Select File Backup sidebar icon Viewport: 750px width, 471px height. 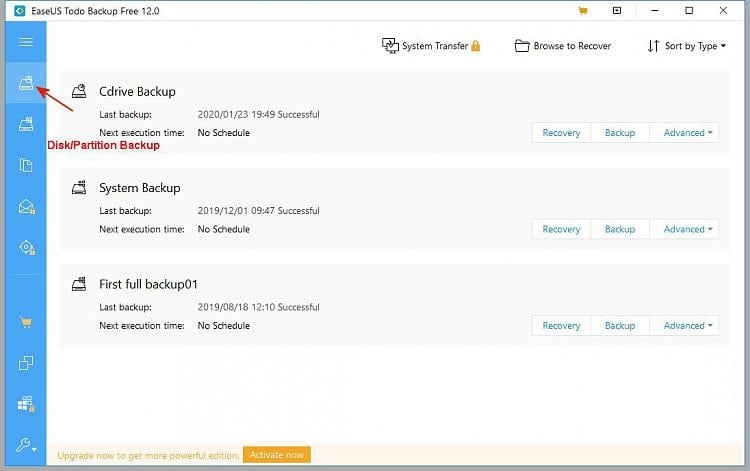tap(26, 165)
